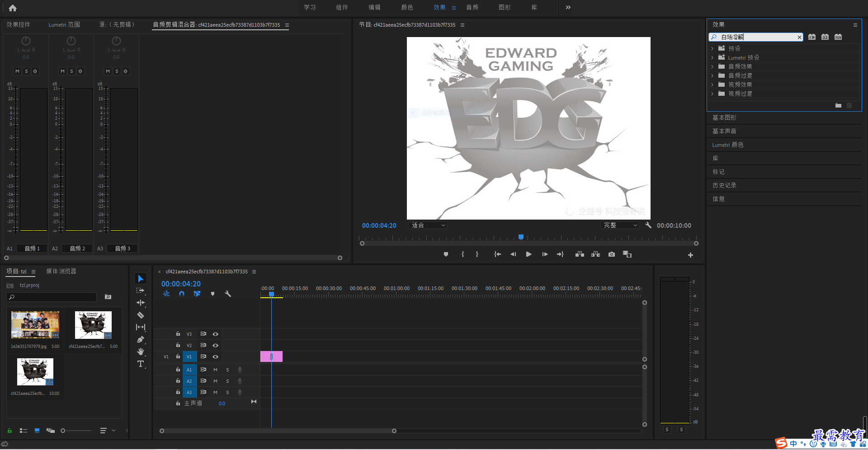Clear the effects search field

tap(799, 37)
